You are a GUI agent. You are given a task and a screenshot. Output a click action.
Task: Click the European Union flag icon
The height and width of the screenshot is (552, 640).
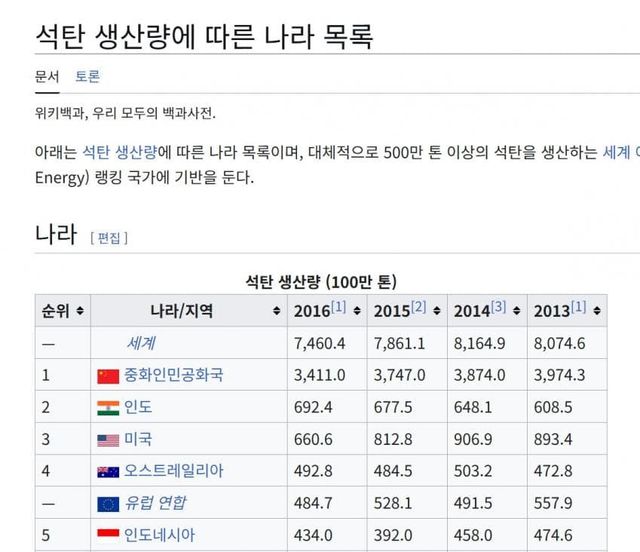(108, 504)
